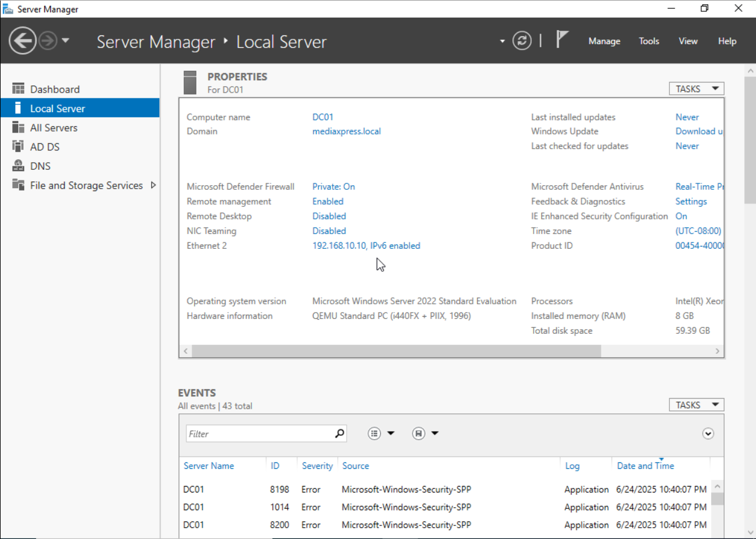Sort events by Server Name column
This screenshot has width=756, height=539.
pyautogui.click(x=209, y=465)
